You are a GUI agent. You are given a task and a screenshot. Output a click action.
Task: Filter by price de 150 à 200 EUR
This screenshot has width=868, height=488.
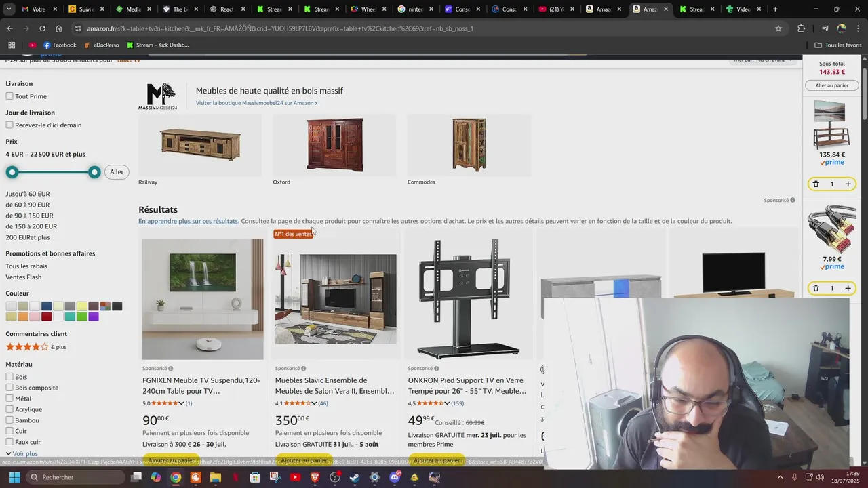(31, 226)
